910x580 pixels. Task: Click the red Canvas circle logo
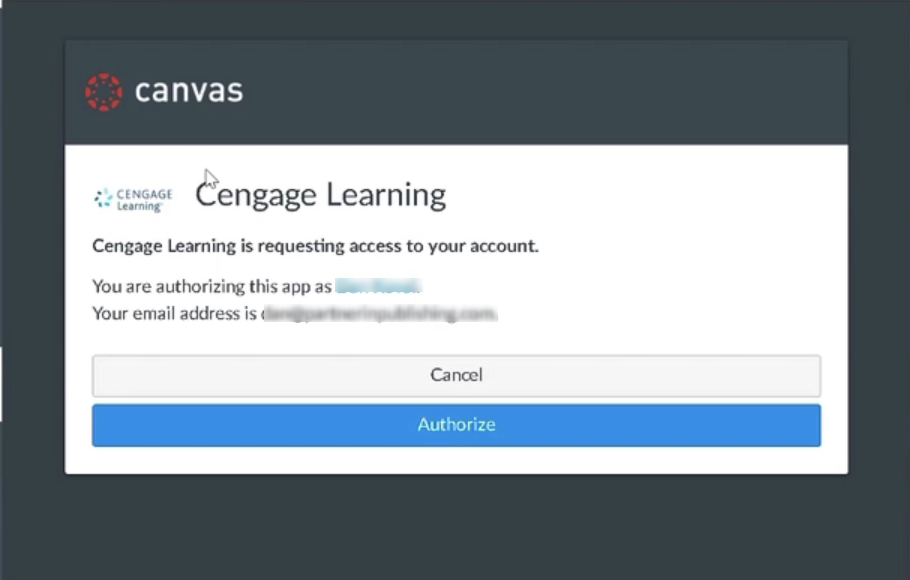[104, 92]
